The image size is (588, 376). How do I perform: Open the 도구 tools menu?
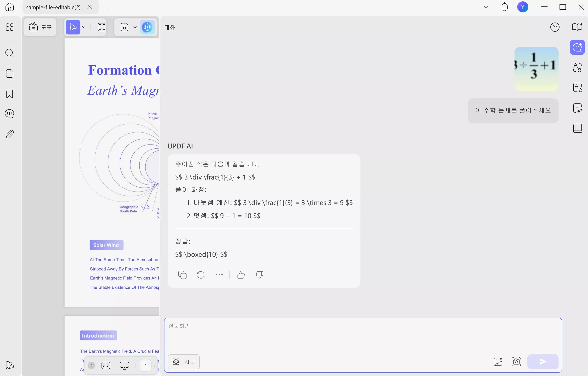coord(40,27)
